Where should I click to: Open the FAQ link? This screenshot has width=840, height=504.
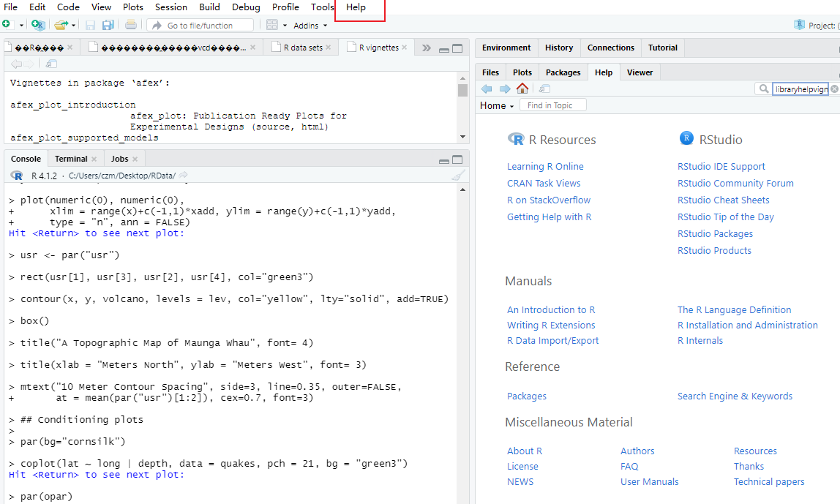629,466
